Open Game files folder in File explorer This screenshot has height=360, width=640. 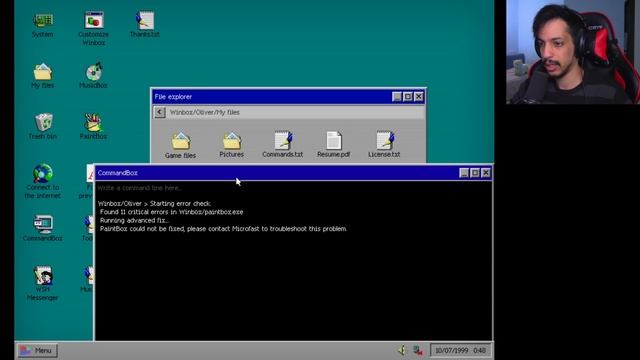(x=180, y=145)
